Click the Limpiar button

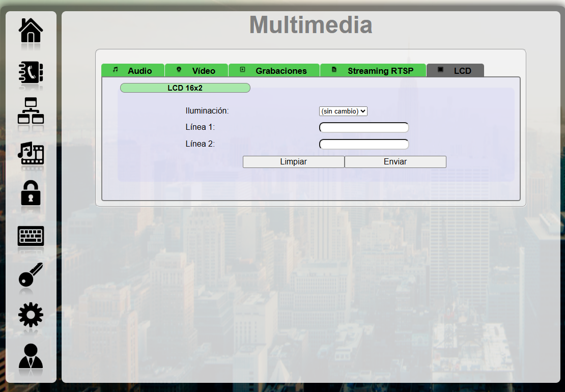point(294,162)
